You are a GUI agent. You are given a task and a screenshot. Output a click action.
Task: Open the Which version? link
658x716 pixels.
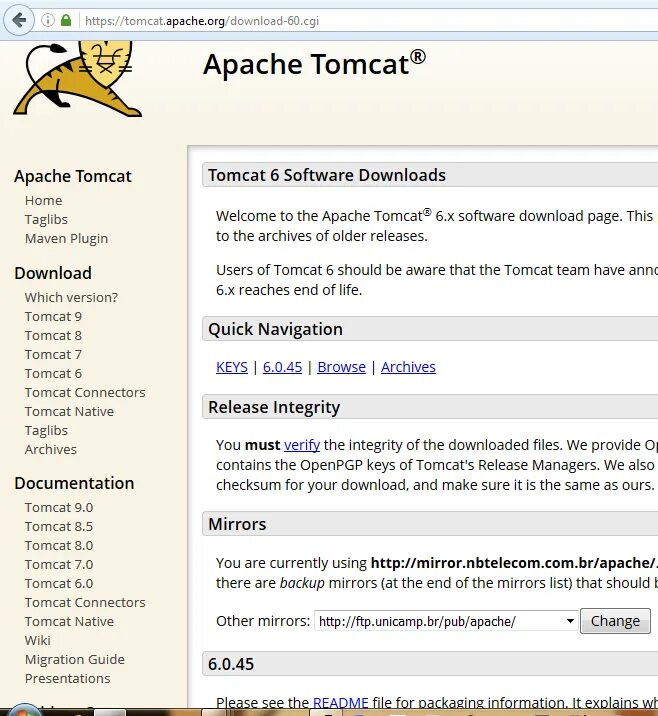pos(71,297)
